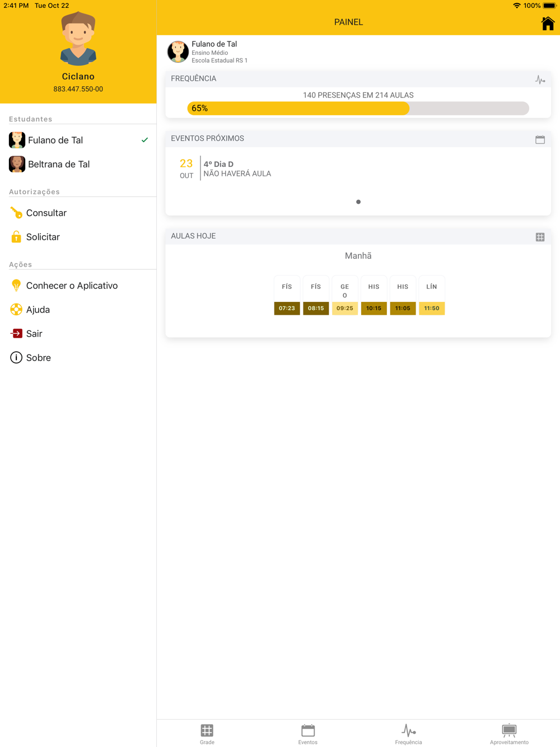Tap Fulano de Tal avatar in student list
560x747 pixels.
pos(17,140)
